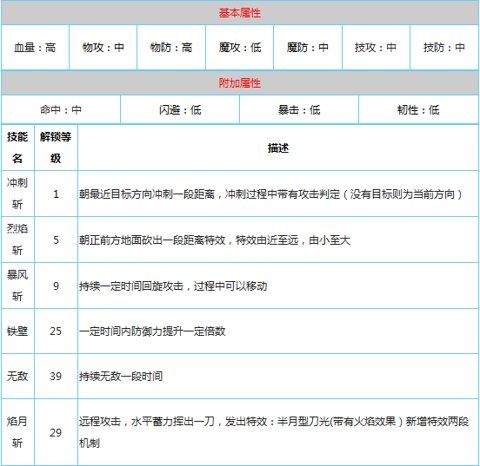Click the 持续无敌一段时间 description
Screen dimensions: 480x466
[x=121, y=376]
